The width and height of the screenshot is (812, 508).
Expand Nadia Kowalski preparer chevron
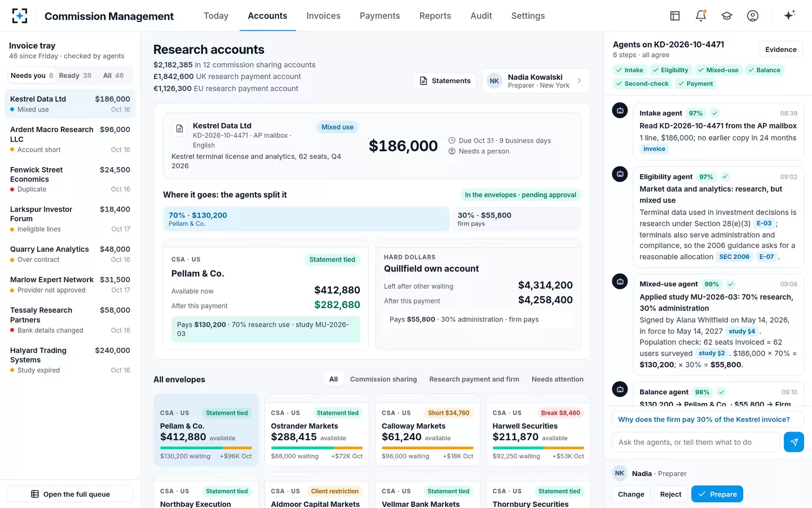pos(579,81)
